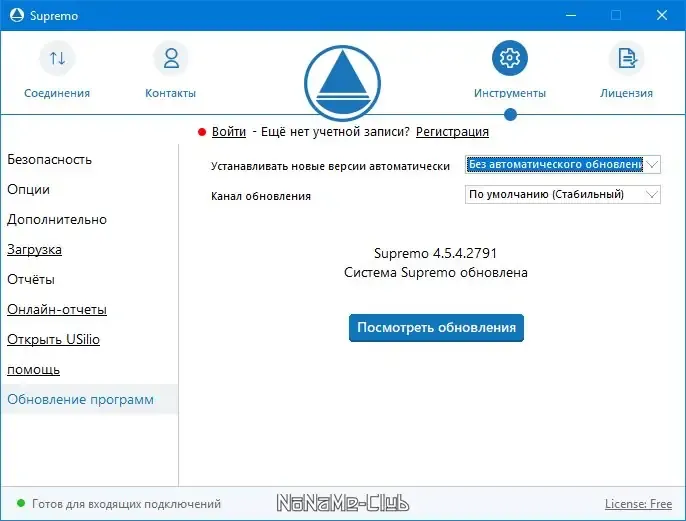This screenshot has height=521, width=686.
Task: Open the Дополнительно section
Action: point(57,220)
